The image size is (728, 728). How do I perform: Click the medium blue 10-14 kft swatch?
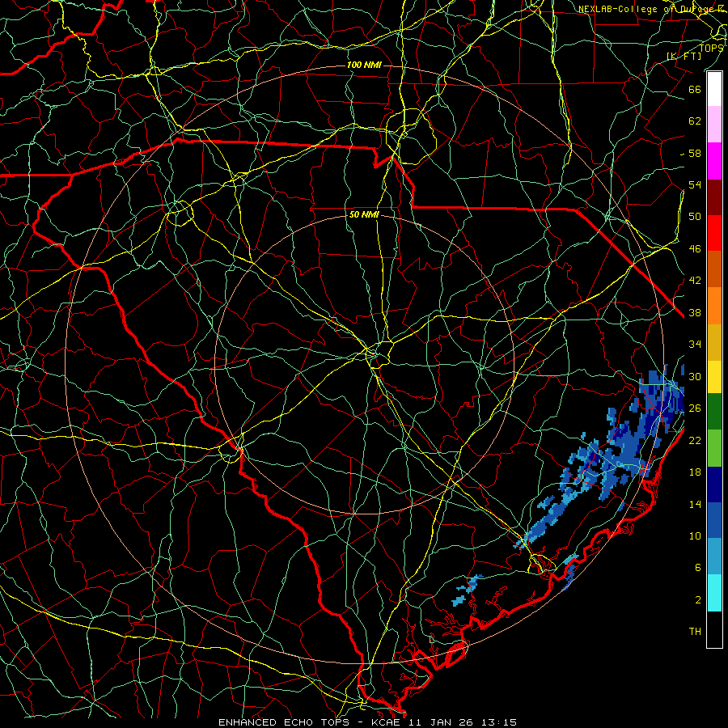[x=714, y=520]
